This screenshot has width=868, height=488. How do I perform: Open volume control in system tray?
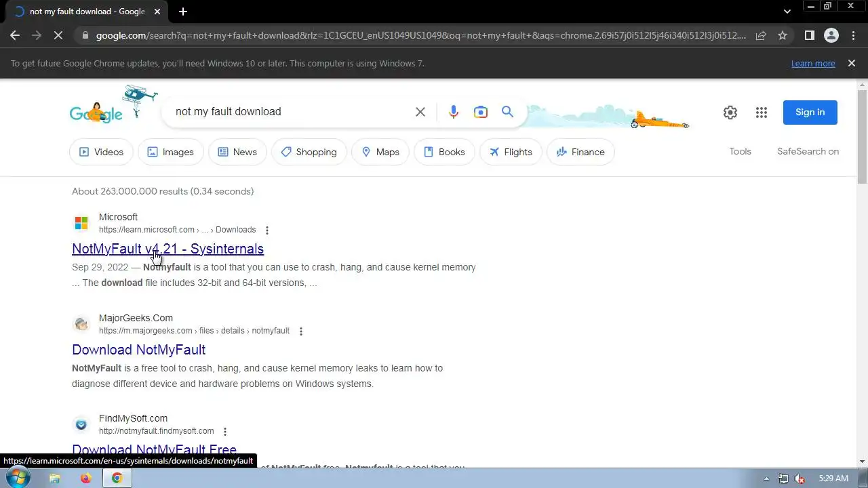800,479
